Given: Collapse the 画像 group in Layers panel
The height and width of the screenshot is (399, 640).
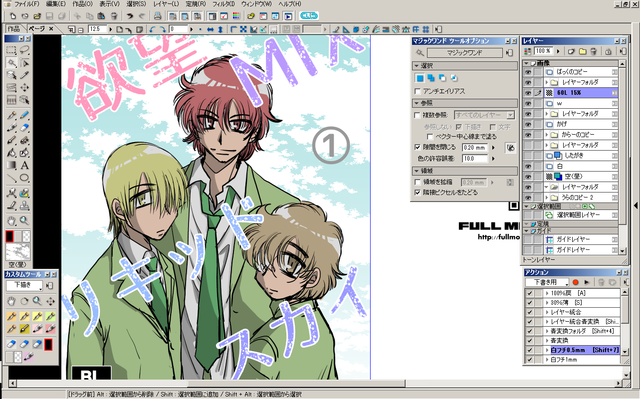Looking at the screenshot, I should (527, 64).
